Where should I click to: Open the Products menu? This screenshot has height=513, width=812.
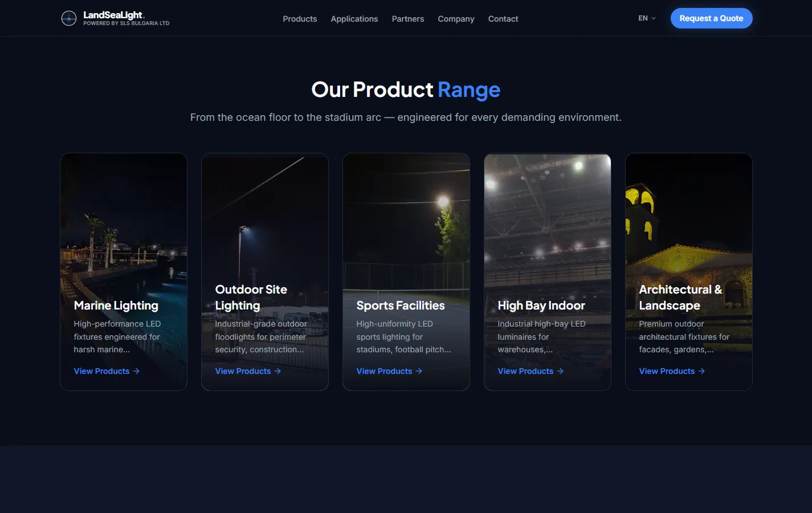pos(300,19)
